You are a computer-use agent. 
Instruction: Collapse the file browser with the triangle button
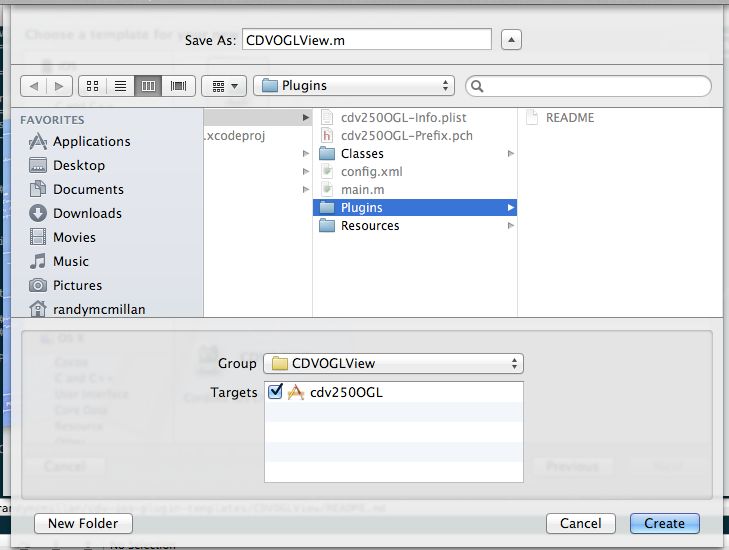tap(511, 40)
